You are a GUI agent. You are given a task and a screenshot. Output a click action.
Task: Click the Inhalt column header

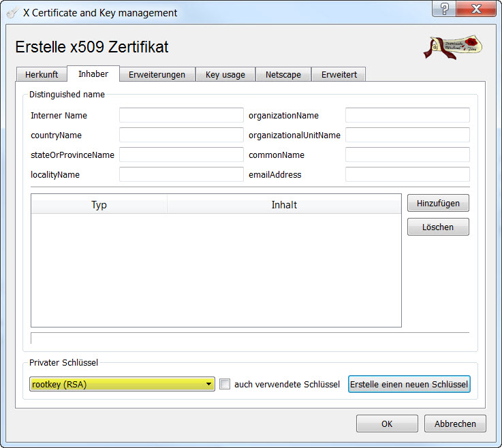pyautogui.click(x=284, y=204)
